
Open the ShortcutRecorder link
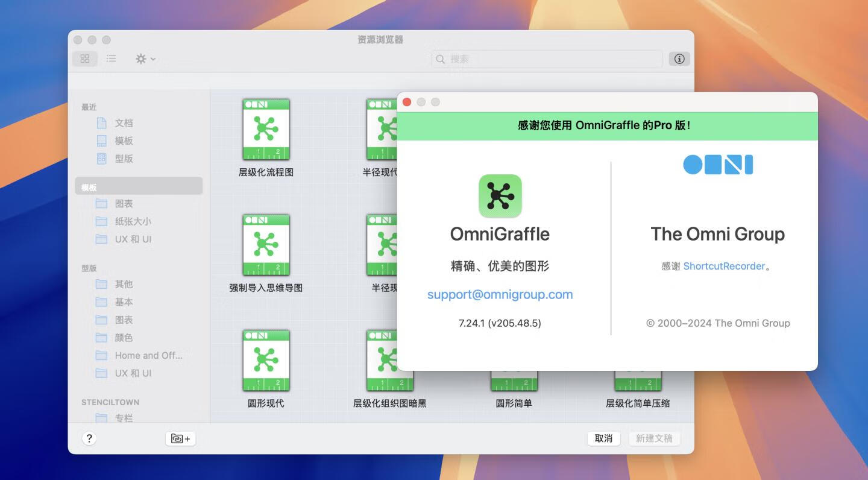(x=724, y=266)
